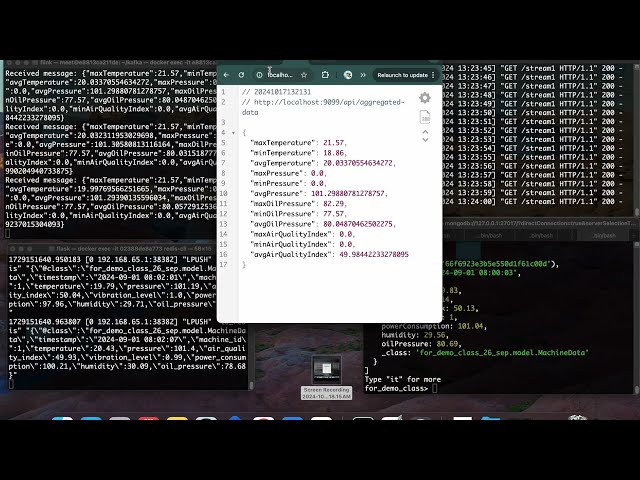
Task: Select the "avgAirQualityIndex" value 49.98442233278095
Action: click(374, 255)
